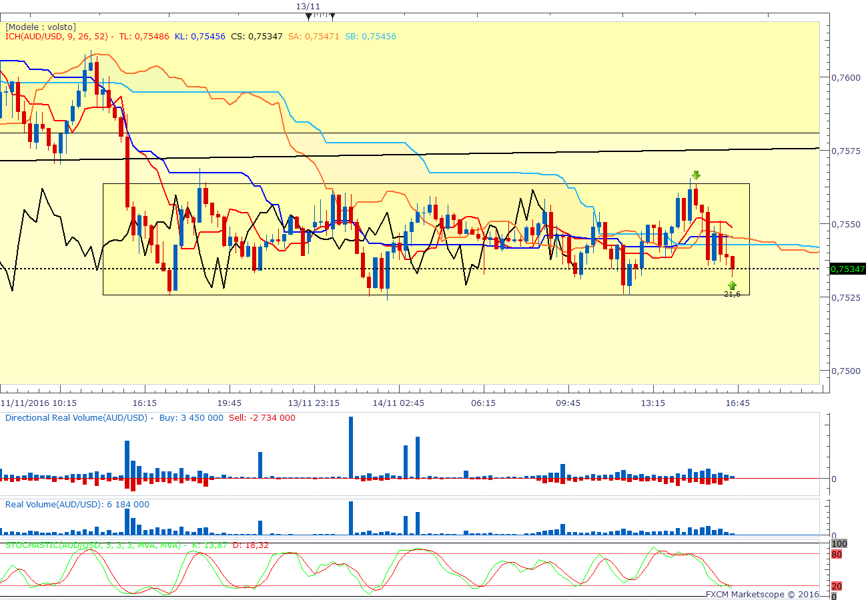Screen dimensions: 868x600
Task: Click the 0,7600 price axis label
Action: click(845, 77)
